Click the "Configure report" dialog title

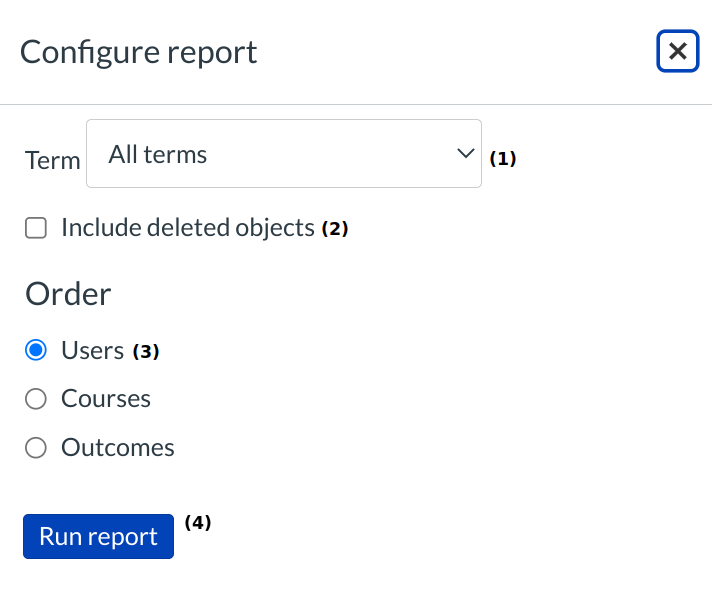pos(138,52)
